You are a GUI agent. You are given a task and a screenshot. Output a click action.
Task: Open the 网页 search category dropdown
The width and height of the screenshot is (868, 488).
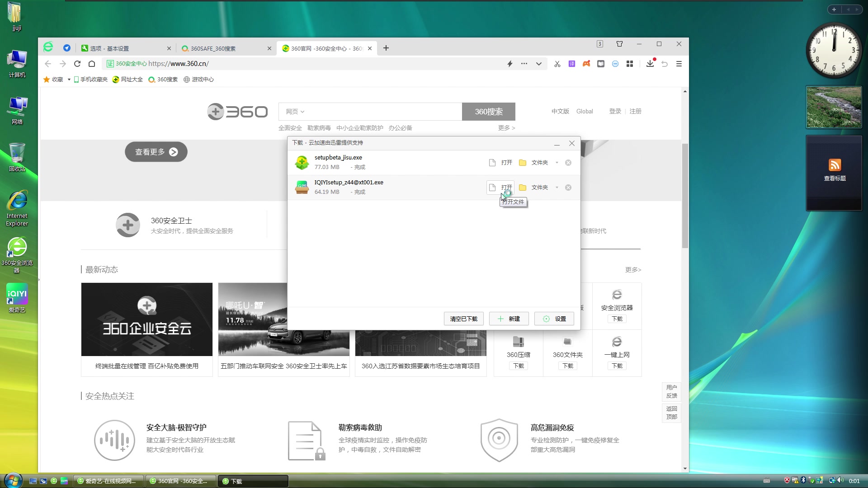tap(294, 111)
